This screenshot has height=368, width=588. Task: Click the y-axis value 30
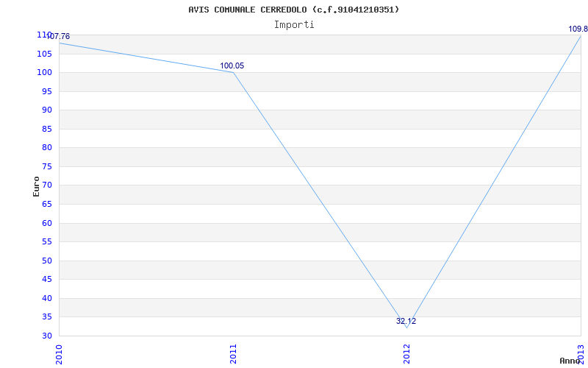46,336
